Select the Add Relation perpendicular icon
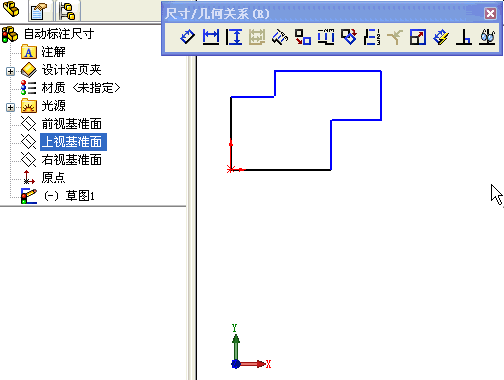Image resolution: width=504 pixels, height=380 pixels. point(464,37)
